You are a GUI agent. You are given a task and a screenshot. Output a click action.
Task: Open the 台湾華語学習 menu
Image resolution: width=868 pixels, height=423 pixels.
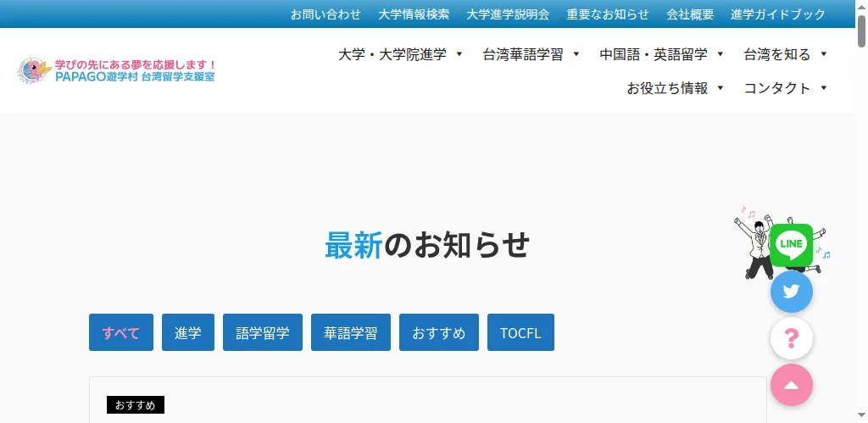[522, 54]
